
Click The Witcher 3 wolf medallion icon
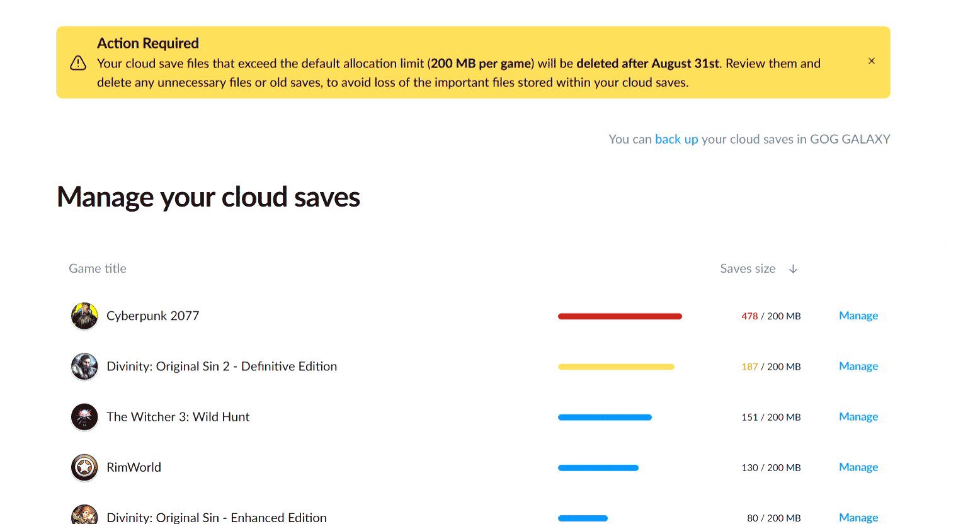coord(84,417)
